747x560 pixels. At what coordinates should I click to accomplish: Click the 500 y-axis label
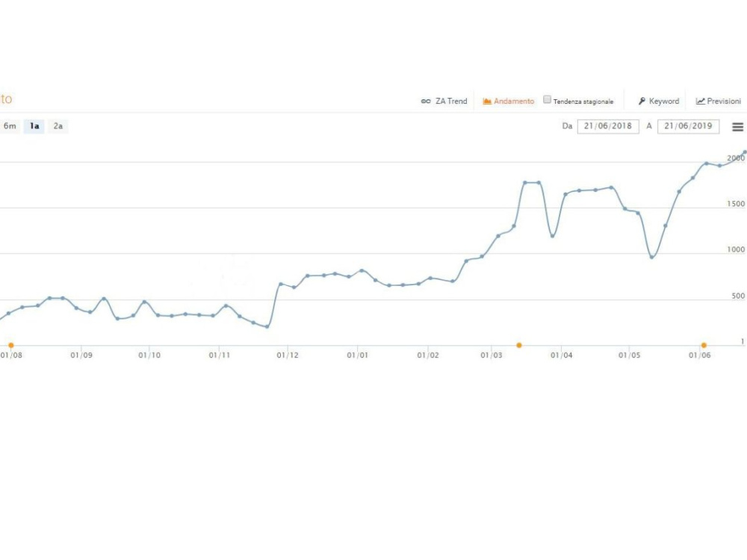tap(738, 296)
